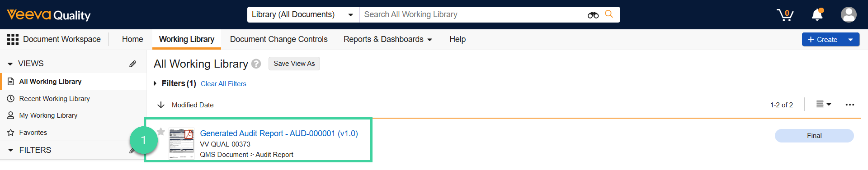868x170 pixels.
Task: Edit views using the VIEWS pencil icon
Action: click(x=132, y=64)
